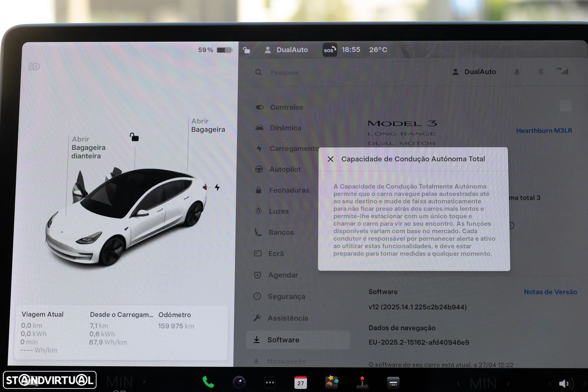Image resolution: width=588 pixels, height=392 pixels.
Task: Tap the navigation data EU-2025.2-15162 text
Action: (419, 342)
